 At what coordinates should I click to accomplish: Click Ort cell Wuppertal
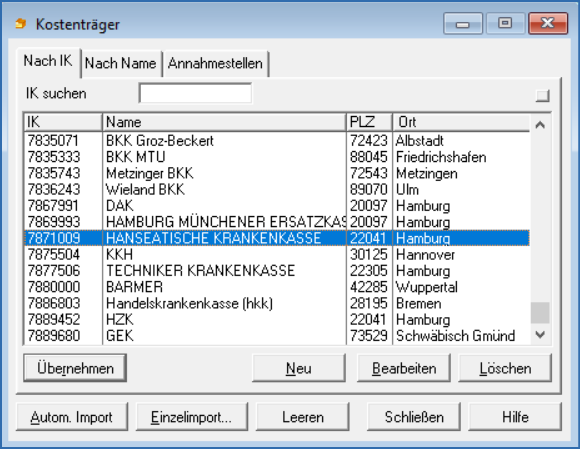pos(426,287)
